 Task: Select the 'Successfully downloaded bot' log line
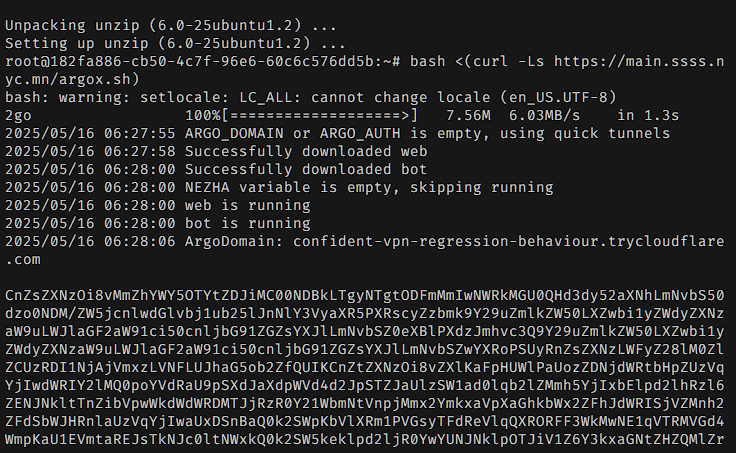216,169
